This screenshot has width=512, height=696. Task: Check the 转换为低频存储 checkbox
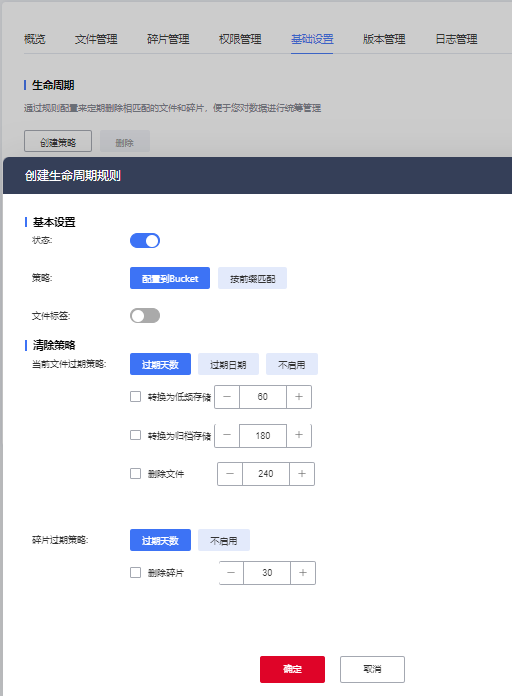pos(135,396)
